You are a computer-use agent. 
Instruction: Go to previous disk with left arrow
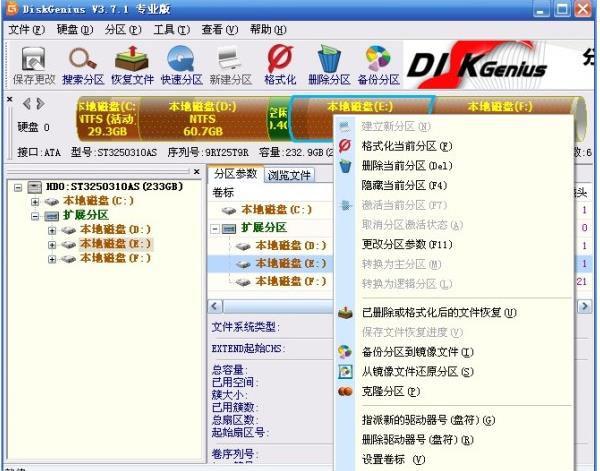27,103
